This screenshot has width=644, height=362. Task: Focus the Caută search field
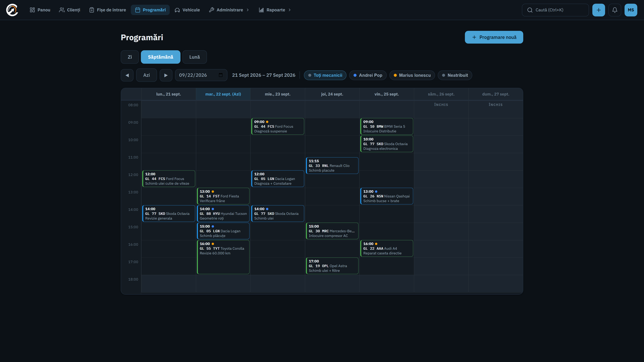[555, 10]
